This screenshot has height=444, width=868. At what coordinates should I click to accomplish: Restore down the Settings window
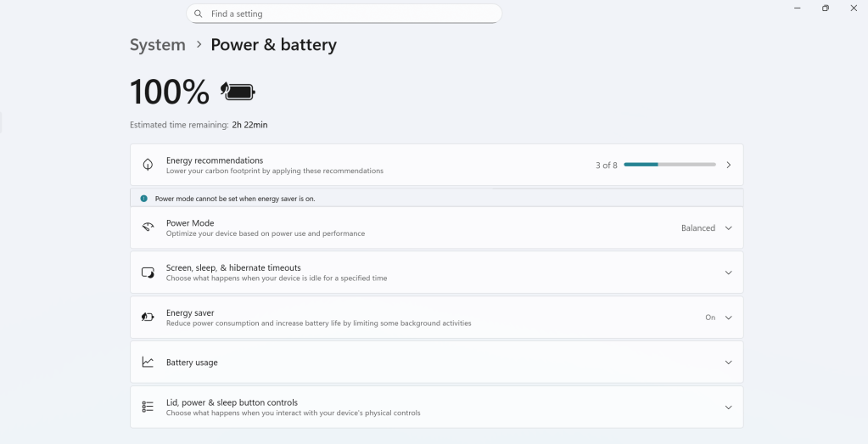pyautogui.click(x=826, y=8)
